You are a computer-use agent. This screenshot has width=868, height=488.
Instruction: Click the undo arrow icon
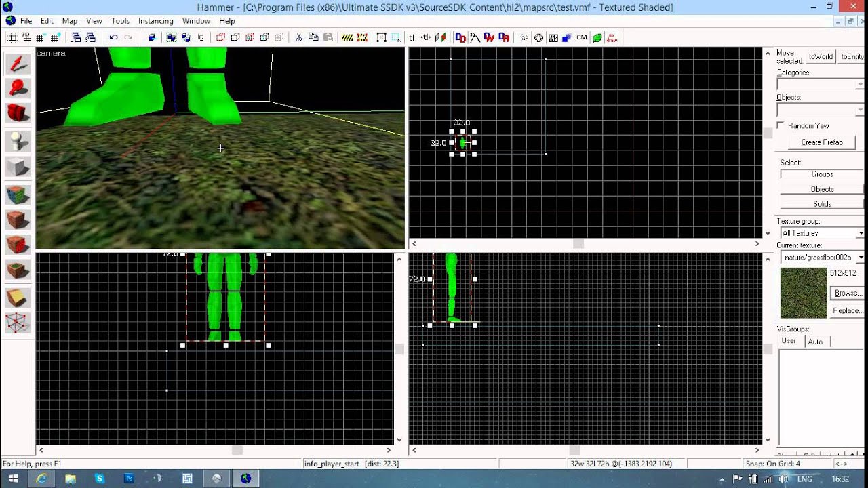pos(113,37)
